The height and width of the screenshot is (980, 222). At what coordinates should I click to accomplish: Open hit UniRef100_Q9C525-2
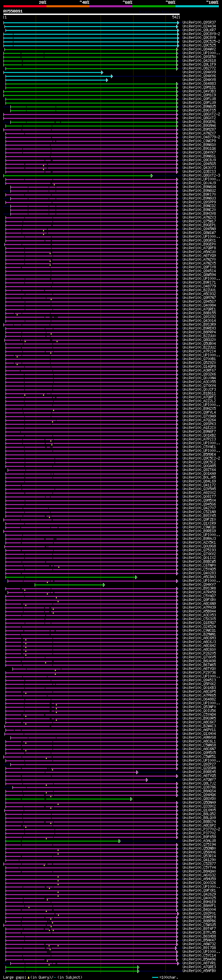201,41
